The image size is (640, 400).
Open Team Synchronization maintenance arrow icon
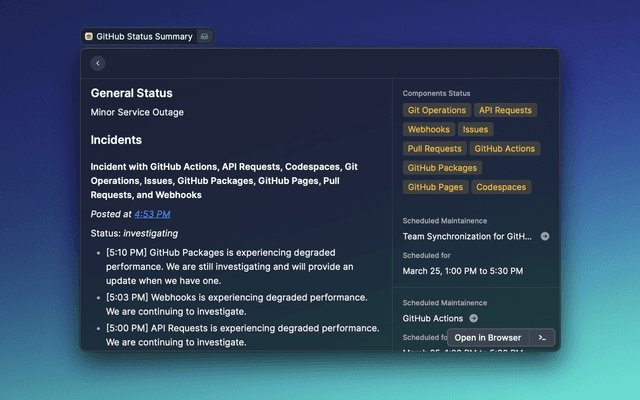click(x=545, y=237)
